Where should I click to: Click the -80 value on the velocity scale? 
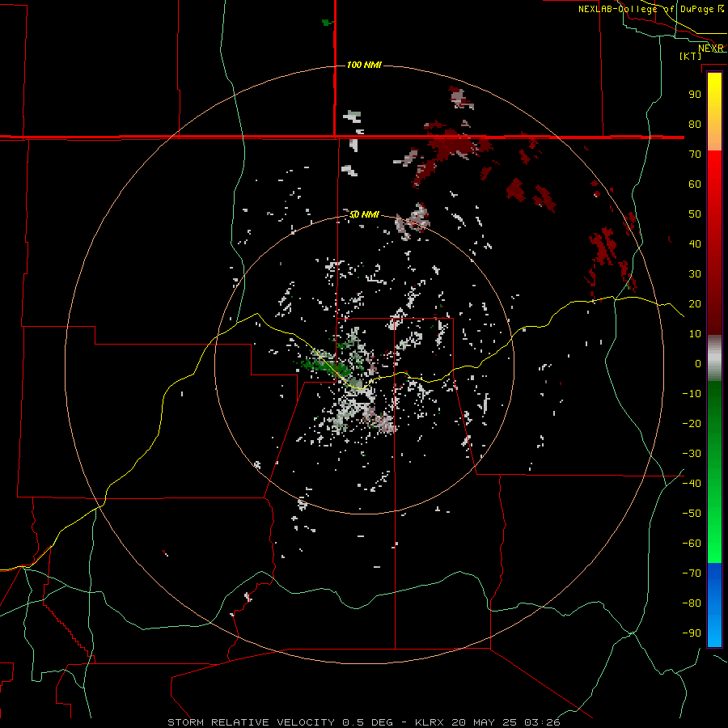coord(692,603)
